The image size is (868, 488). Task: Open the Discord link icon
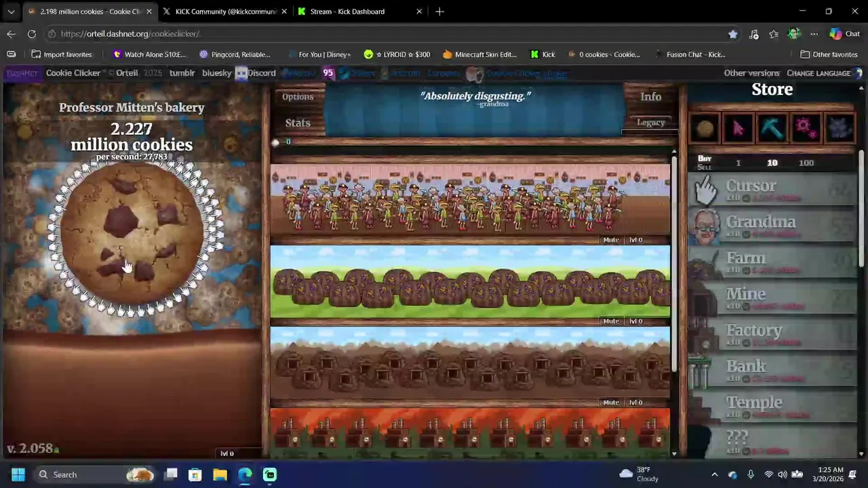(241, 73)
